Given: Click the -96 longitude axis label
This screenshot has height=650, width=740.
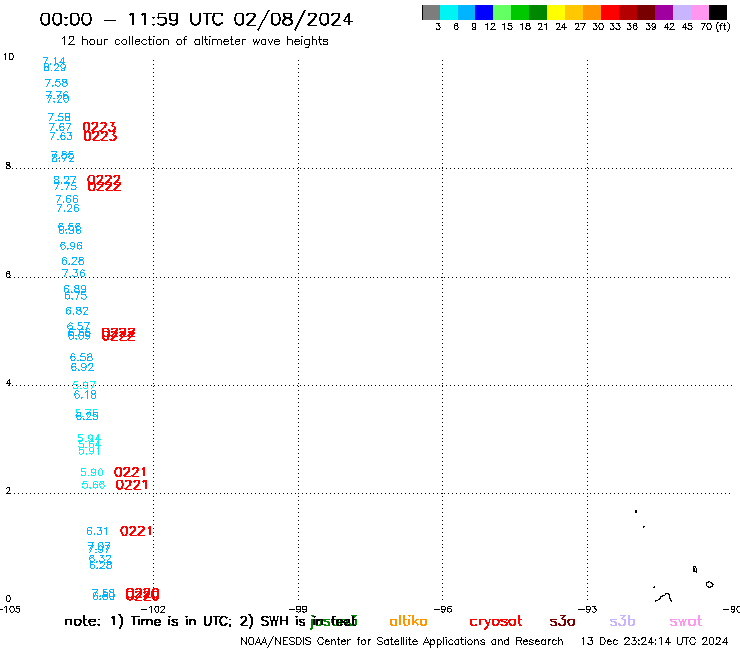Looking at the screenshot, I should [x=443, y=609].
